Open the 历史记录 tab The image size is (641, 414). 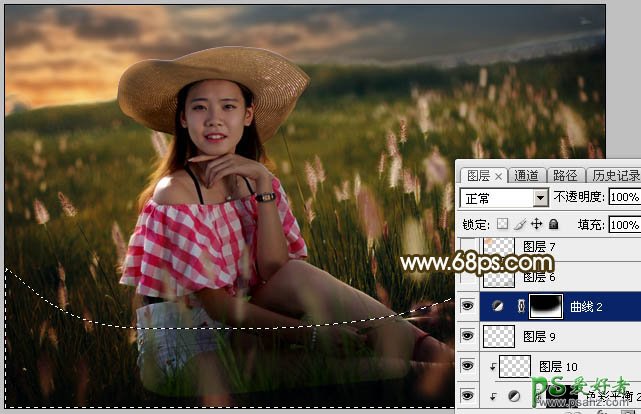(613, 175)
